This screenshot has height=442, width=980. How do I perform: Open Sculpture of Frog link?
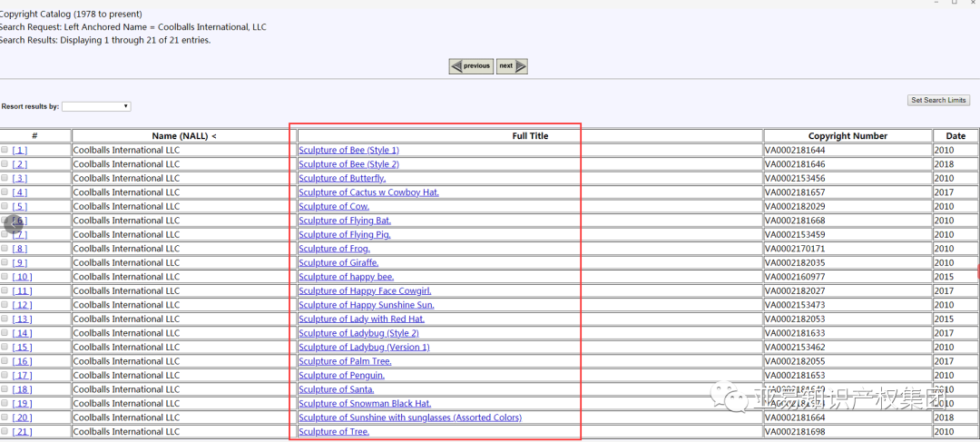click(334, 248)
